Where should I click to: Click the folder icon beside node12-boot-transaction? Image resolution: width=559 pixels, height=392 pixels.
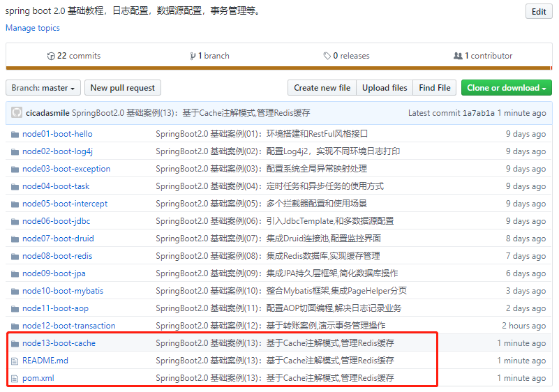(15, 326)
